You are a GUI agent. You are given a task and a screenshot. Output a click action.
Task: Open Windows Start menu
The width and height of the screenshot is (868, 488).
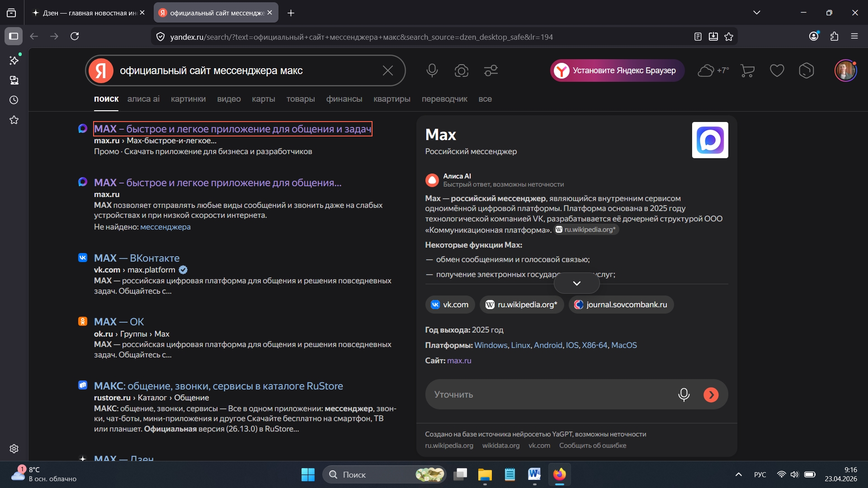point(308,474)
